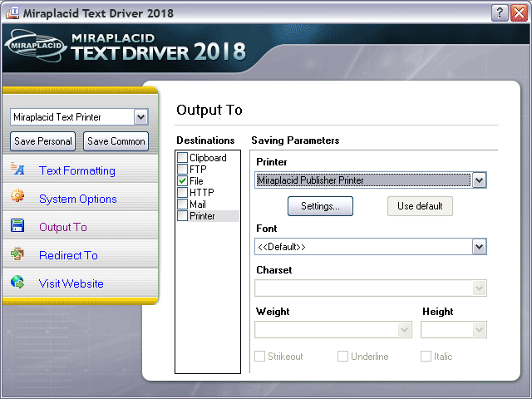Toggle the Underline checkbox
Screen dimensions: 532x399
(x=342, y=357)
